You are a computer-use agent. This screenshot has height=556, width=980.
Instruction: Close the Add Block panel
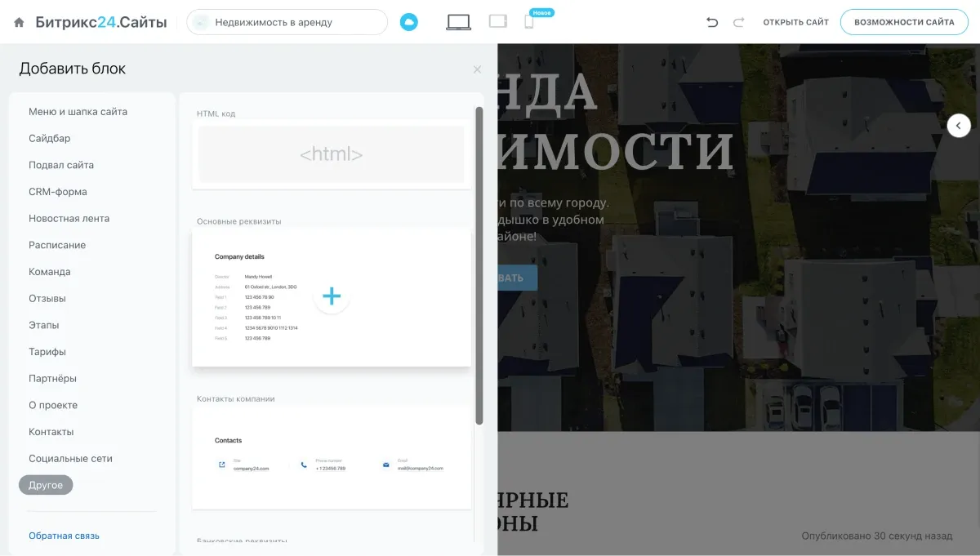[x=477, y=69]
